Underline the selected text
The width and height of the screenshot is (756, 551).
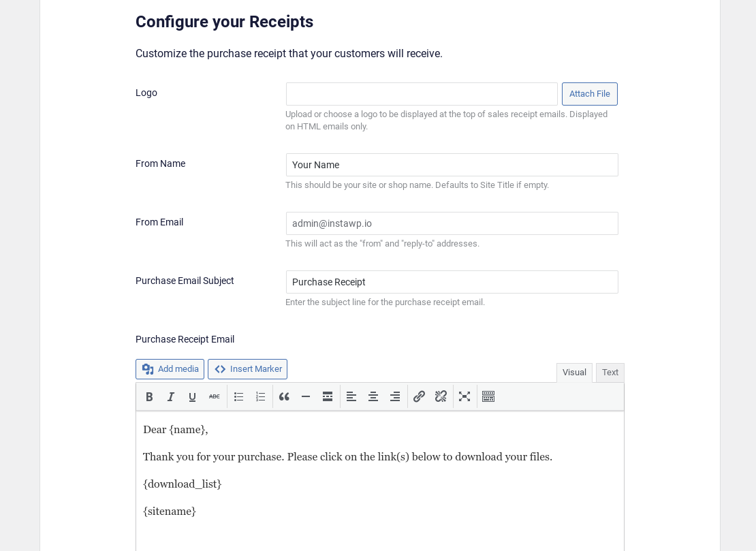point(192,396)
